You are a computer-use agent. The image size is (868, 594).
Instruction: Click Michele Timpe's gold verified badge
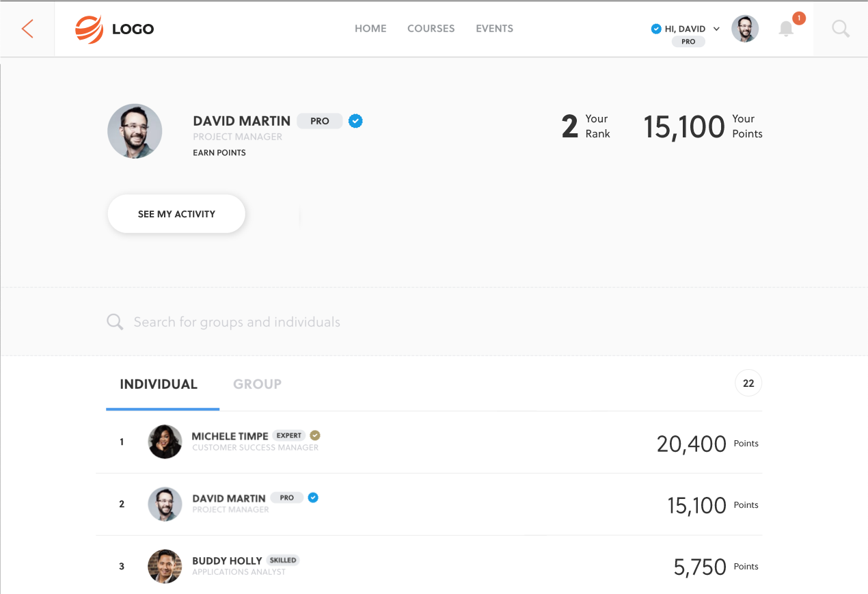[315, 435]
